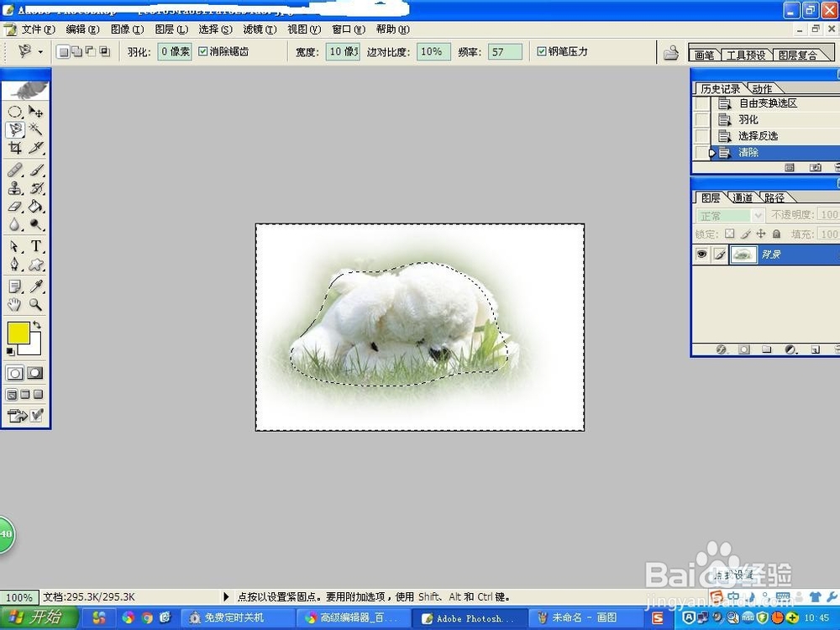Toggle lock all in Layers panel
This screenshot has height=630, width=840.
pyautogui.click(x=776, y=234)
